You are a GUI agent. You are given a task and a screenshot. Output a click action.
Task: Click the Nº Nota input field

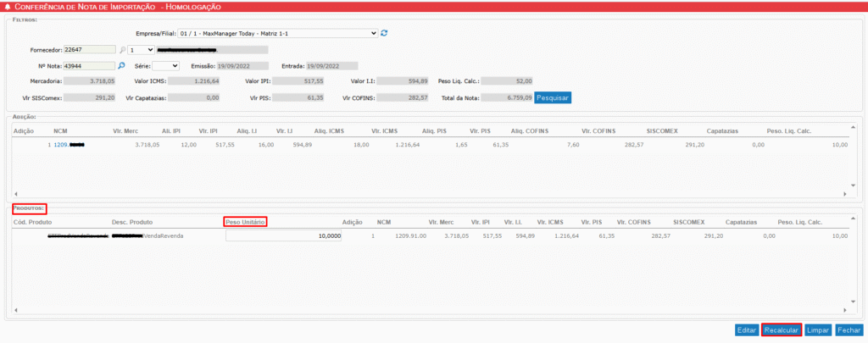[89, 65]
